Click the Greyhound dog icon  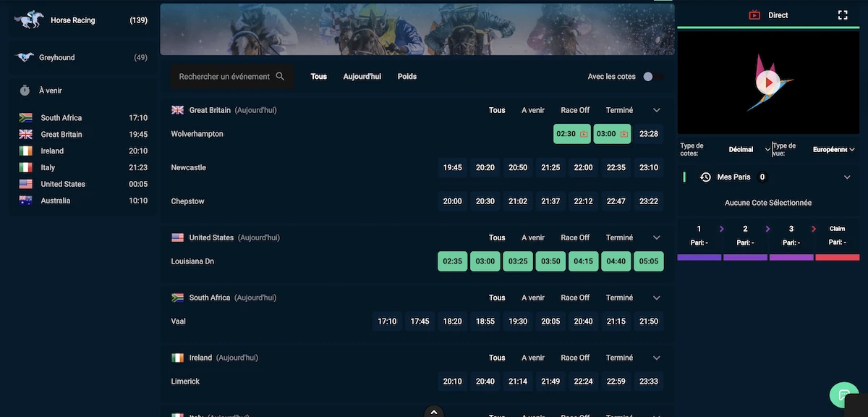(x=25, y=58)
